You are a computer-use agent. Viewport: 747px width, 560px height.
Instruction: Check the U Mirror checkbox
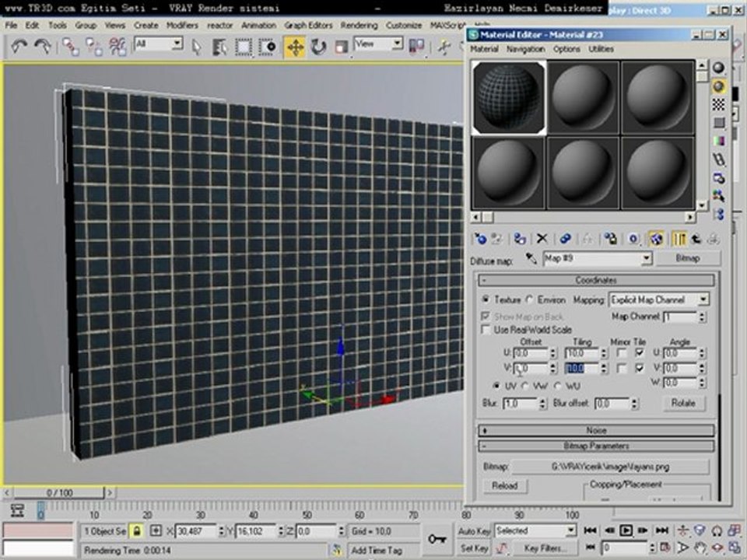[621, 353]
